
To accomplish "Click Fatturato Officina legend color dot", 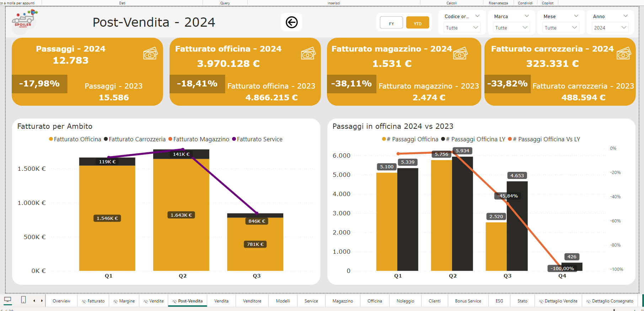I will coord(51,139).
